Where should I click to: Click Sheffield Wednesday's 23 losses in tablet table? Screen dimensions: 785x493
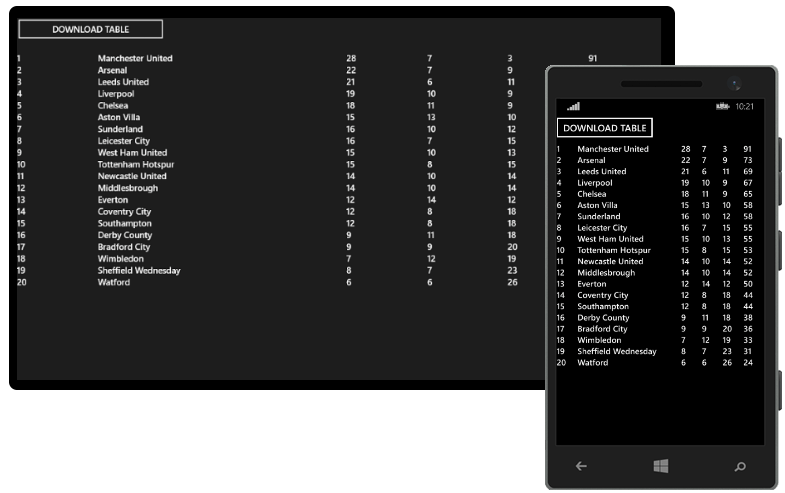512,270
